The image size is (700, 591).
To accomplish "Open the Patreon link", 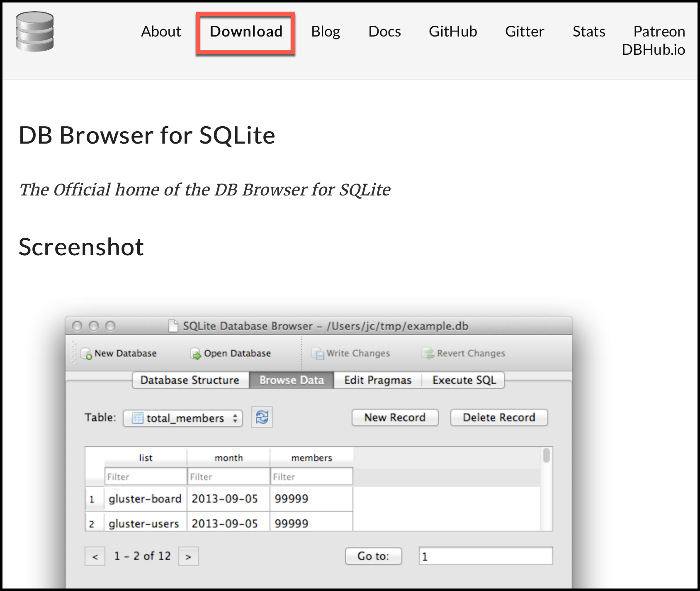I will coord(659,32).
